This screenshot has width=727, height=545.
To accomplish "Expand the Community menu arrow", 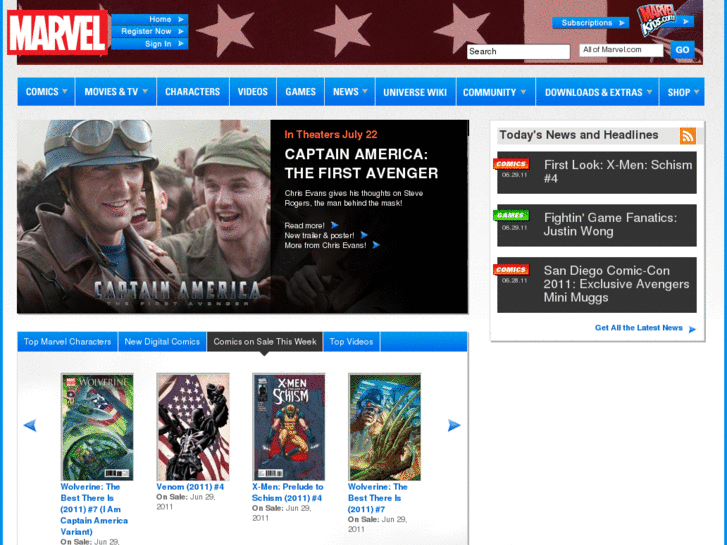I will click(523, 92).
